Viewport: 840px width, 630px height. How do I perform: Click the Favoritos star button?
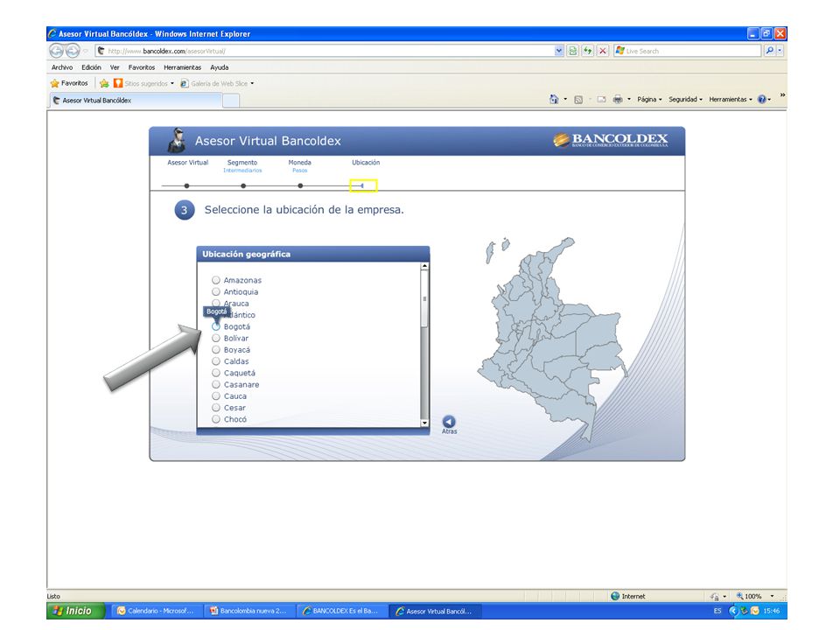(x=69, y=84)
